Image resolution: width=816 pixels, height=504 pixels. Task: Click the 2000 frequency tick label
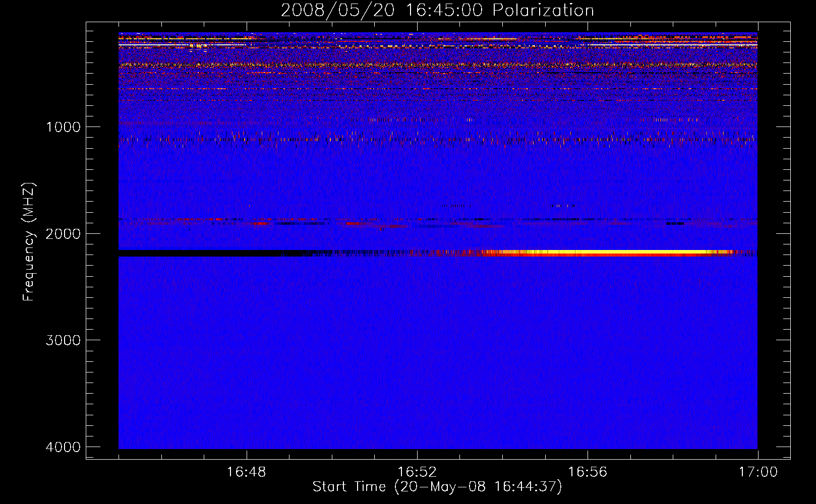pyautogui.click(x=63, y=234)
